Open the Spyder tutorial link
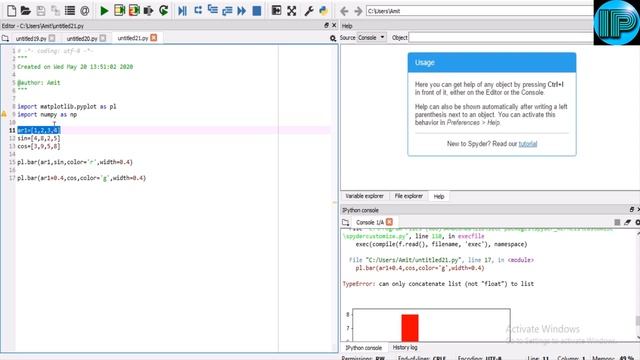 (528, 144)
